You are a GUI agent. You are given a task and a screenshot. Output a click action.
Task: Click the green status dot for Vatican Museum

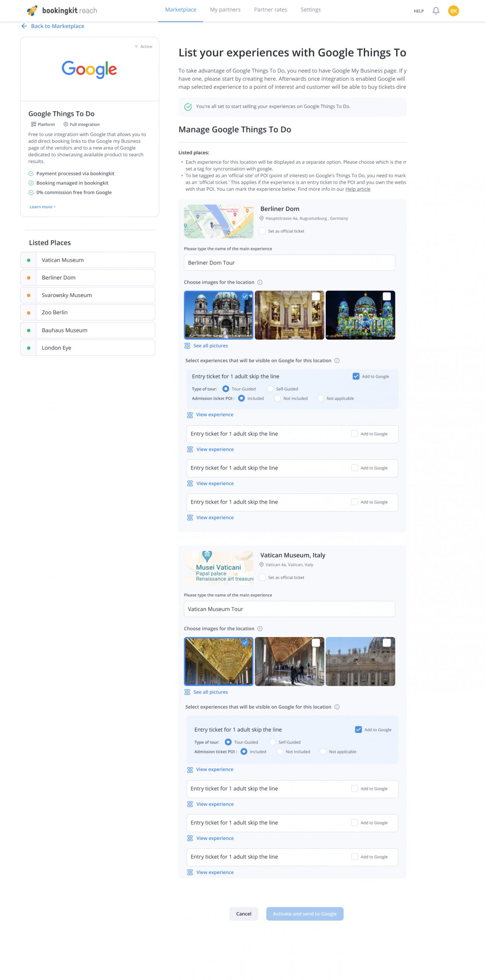coord(29,260)
